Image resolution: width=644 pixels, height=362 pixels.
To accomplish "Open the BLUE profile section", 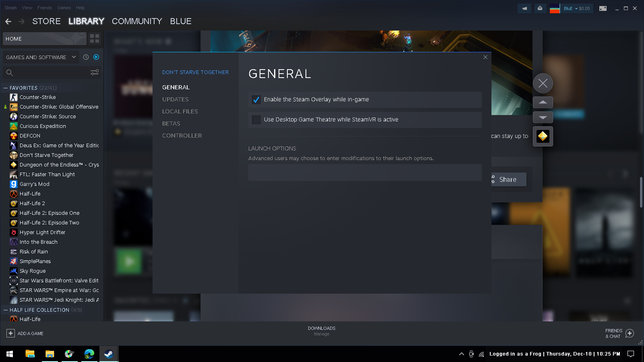I will coord(181,21).
